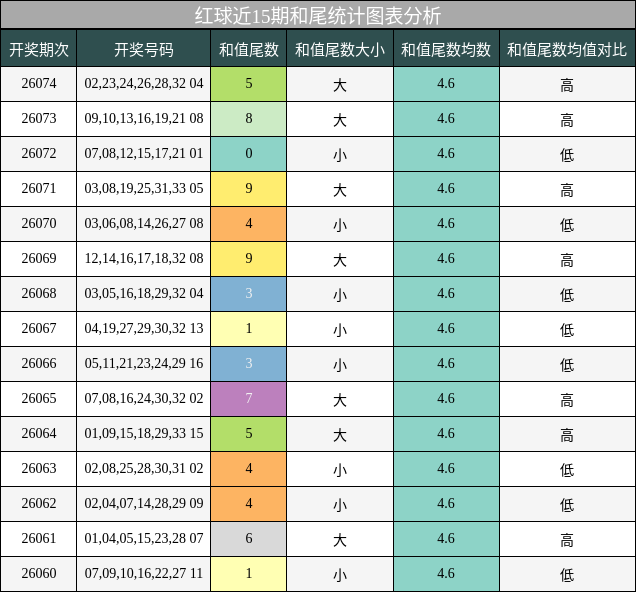636x592 pixels.
Task: Select issue number 26073
Action: (39, 118)
